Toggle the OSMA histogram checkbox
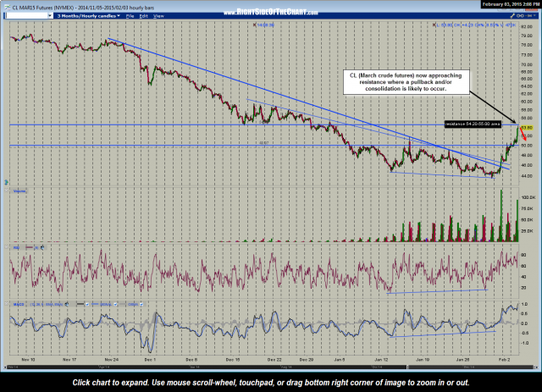This screenshot has width=542, height=392. pos(141,305)
